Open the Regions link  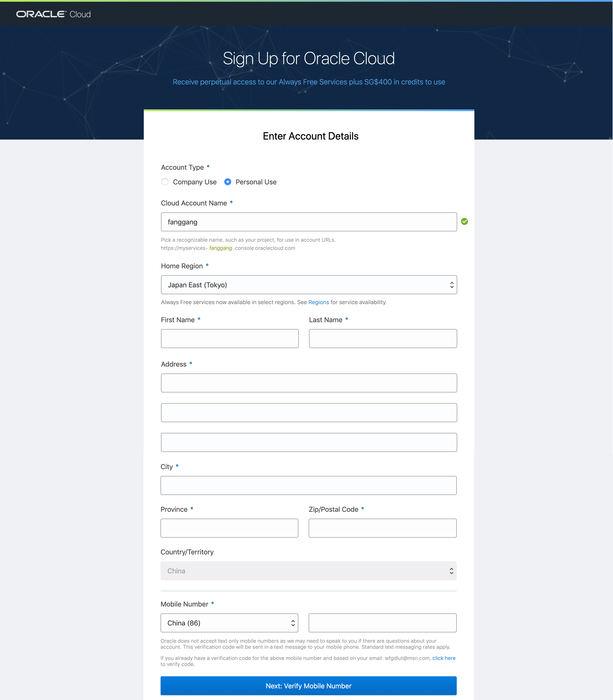(319, 302)
